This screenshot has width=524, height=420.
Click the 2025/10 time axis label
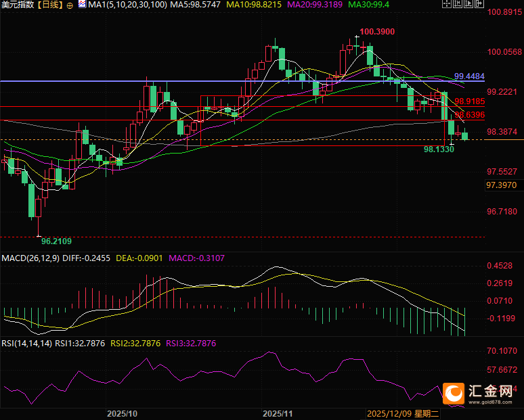(123, 413)
